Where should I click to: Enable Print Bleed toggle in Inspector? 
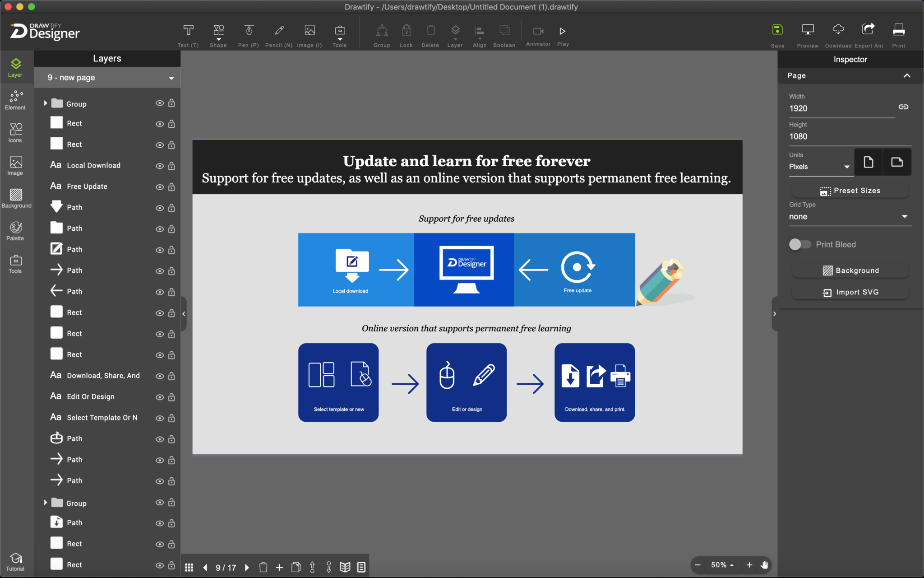pos(799,244)
